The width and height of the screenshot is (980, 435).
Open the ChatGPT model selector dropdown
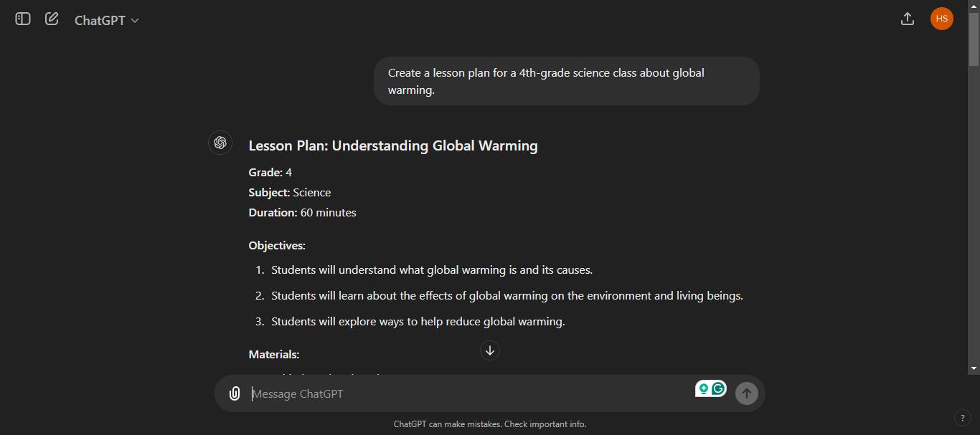[107, 19]
